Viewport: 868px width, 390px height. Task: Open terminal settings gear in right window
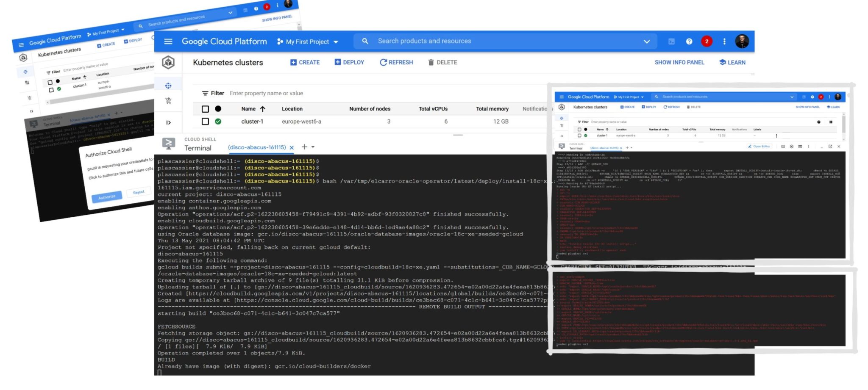tap(791, 147)
